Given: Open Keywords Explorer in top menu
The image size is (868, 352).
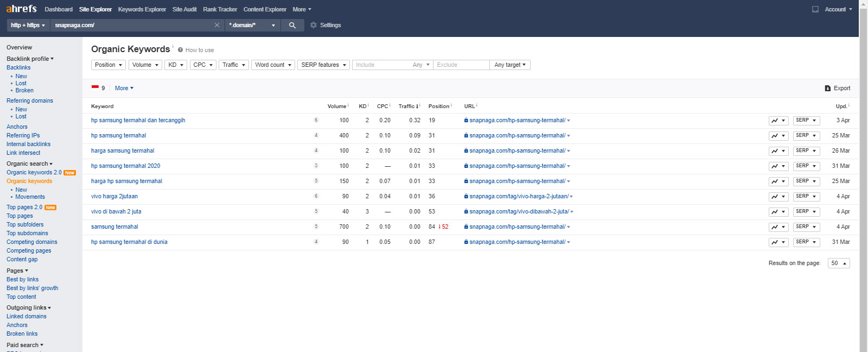Looking at the screenshot, I should click(142, 9).
